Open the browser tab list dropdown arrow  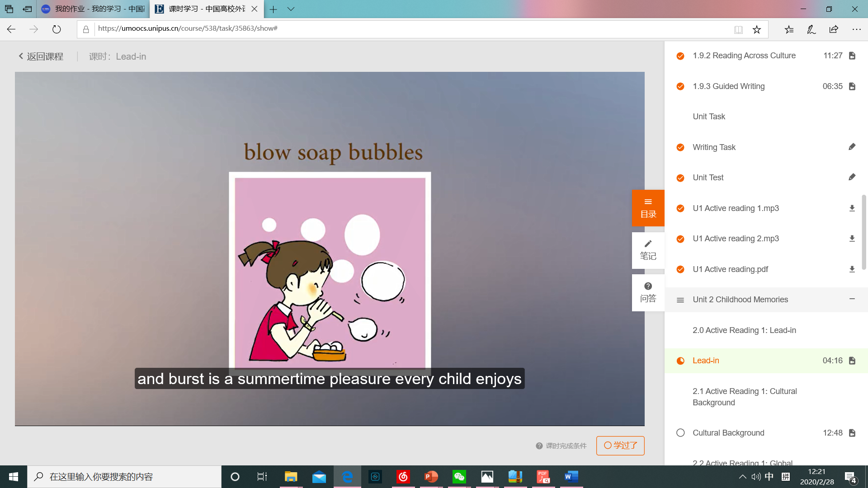point(291,9)
